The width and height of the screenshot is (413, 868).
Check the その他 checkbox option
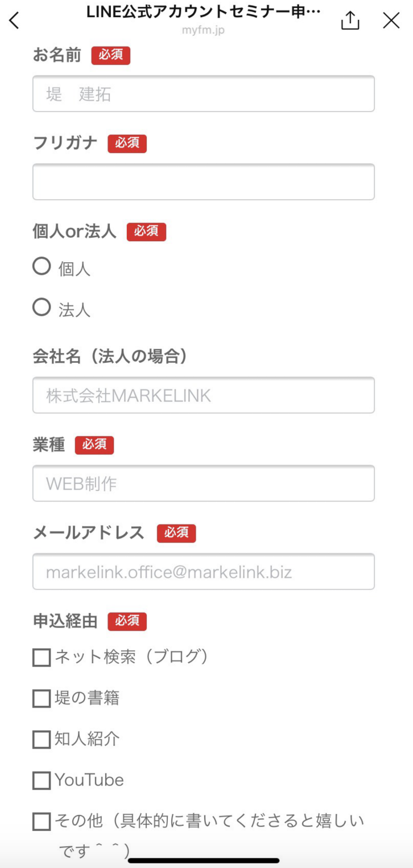pos(42,821)
